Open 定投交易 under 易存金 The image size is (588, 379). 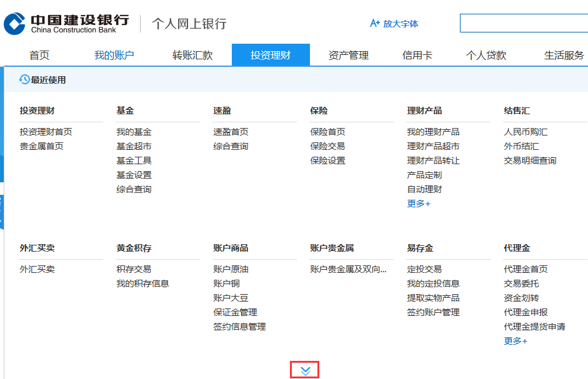tap(424, 269)
